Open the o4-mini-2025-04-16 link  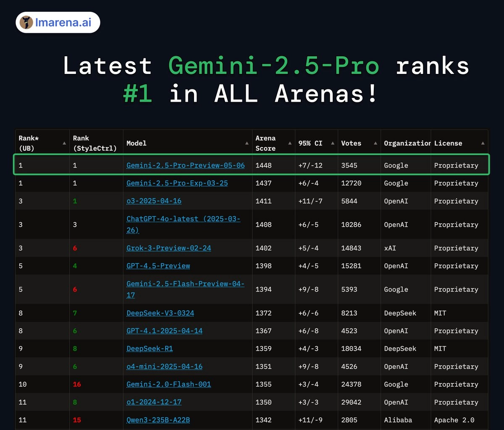click(165, 366)
